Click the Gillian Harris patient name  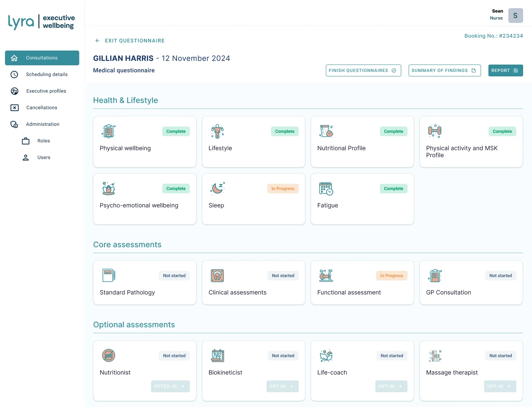pyautogui.click(x=123, y=58)
